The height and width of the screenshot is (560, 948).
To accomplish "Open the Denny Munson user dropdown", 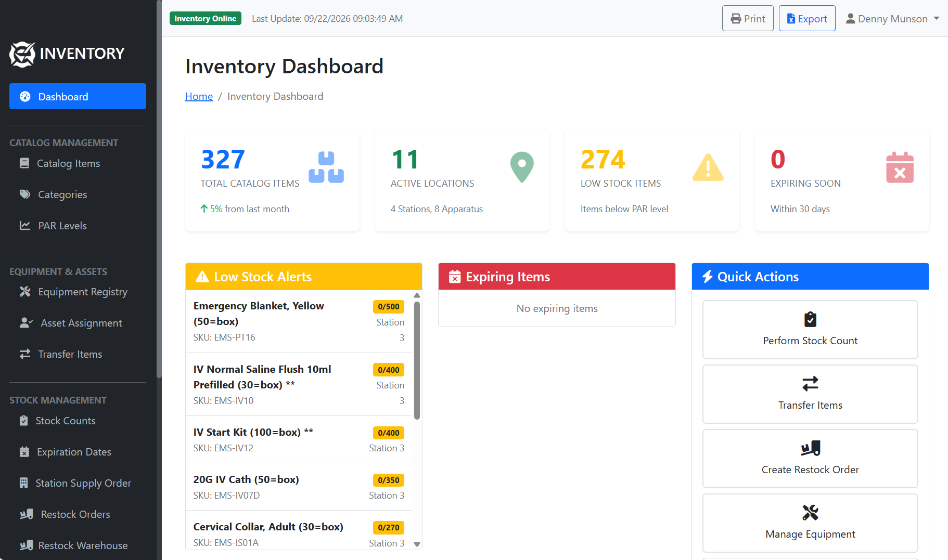I will tap(893, 19).
